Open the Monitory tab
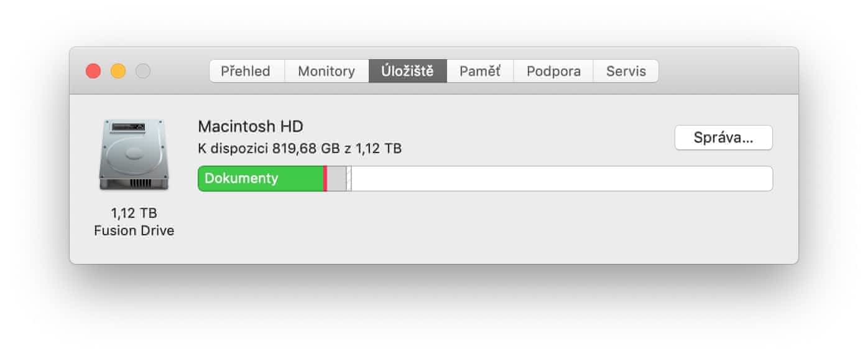Image resolution: width=868 pixels, height=356 pixels. tap(326, 71)
